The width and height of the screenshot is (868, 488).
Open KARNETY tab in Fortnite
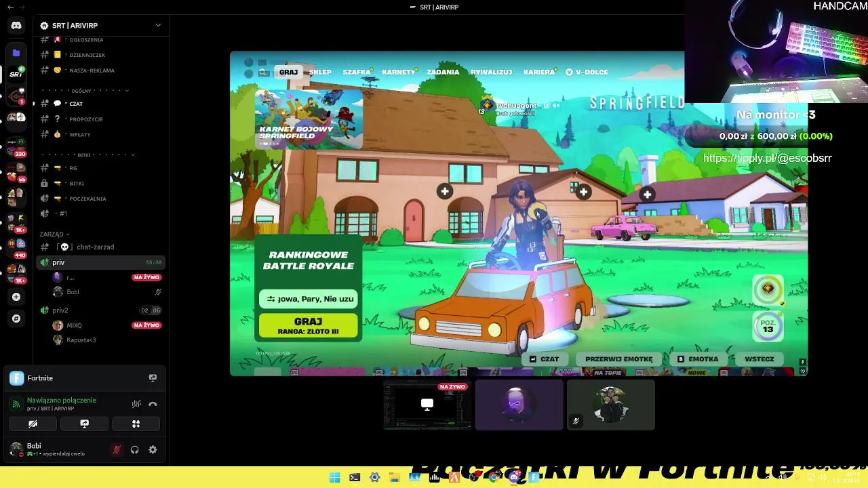coord(398,72)
